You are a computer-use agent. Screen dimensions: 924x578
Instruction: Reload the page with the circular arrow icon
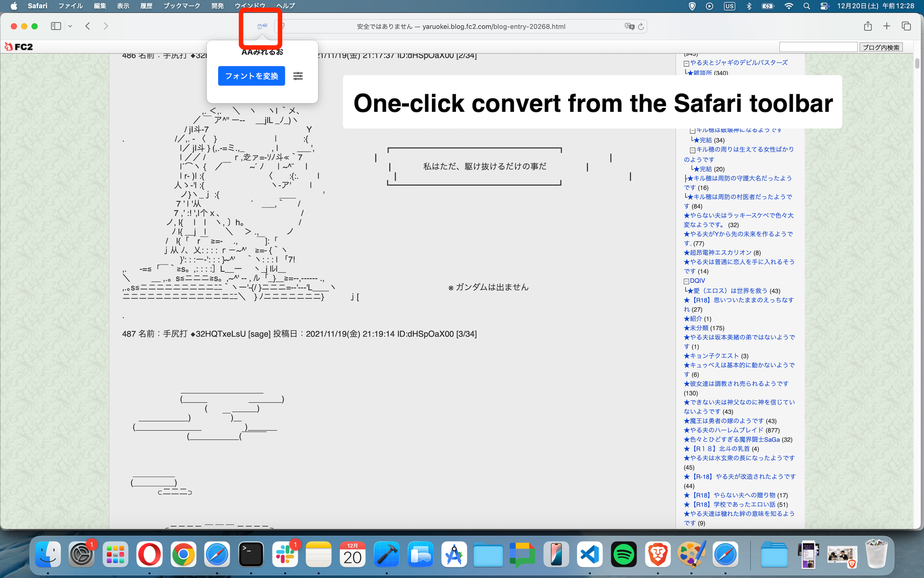click(x=641, y=26)
